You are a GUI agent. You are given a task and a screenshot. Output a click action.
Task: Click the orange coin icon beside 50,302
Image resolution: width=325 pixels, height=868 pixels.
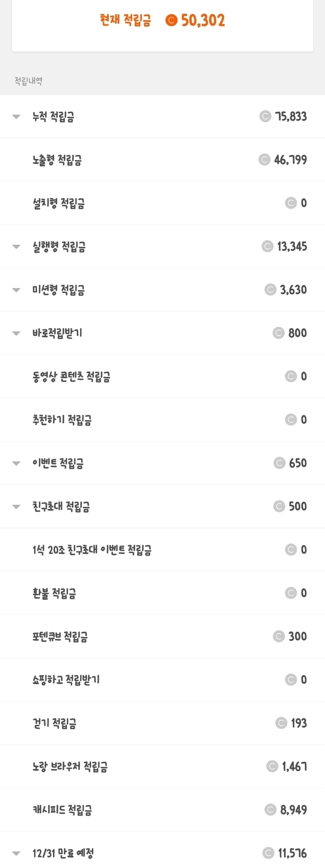(172, 20)
